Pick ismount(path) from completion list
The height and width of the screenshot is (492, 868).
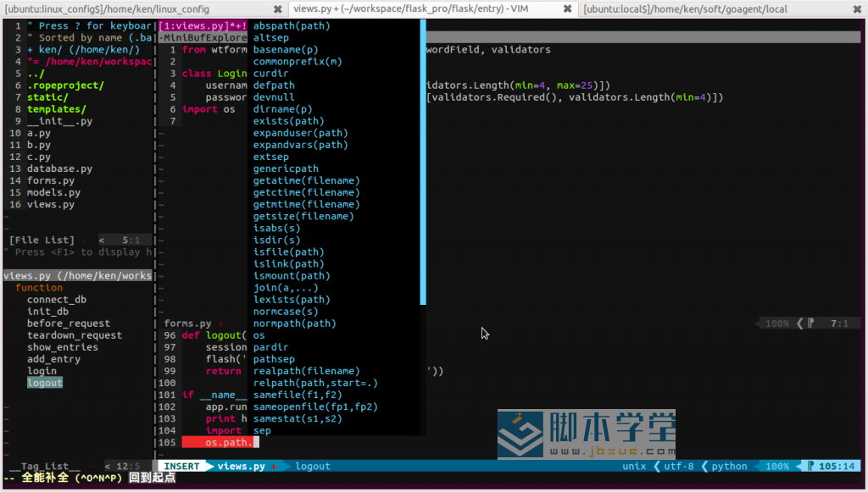pyautogui.click(x=292, y=275)
